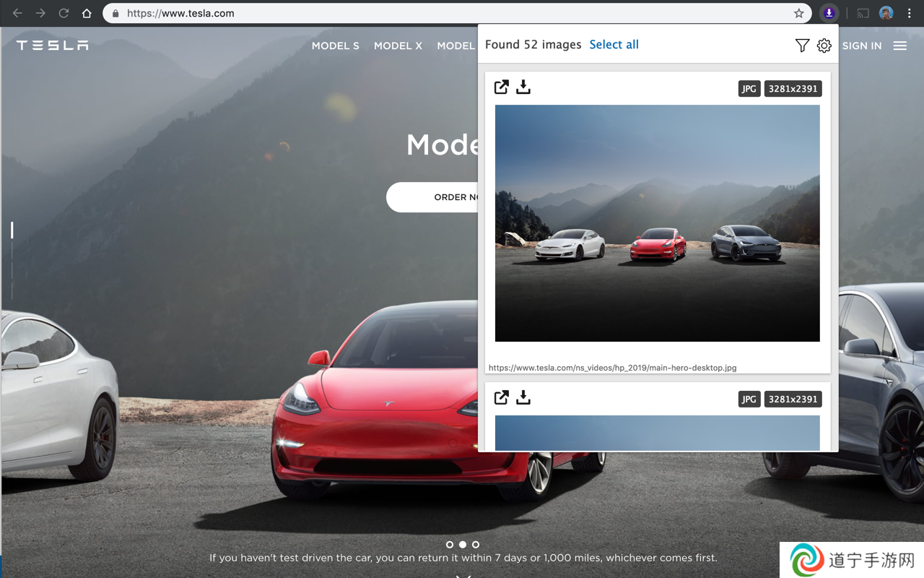Click the three-car preview thumbnail
Viewport: 924px width, 578px height.
(x=658, y=223)
